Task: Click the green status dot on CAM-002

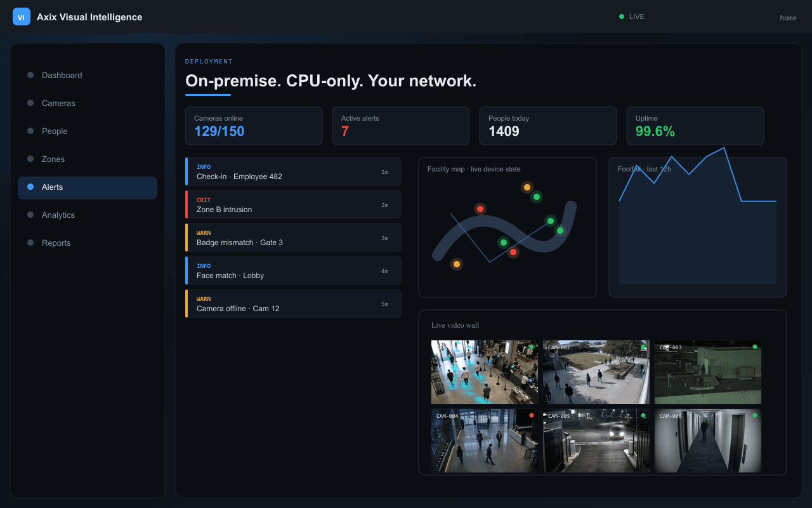Action: pyautogui.click(x=643, y=347)
